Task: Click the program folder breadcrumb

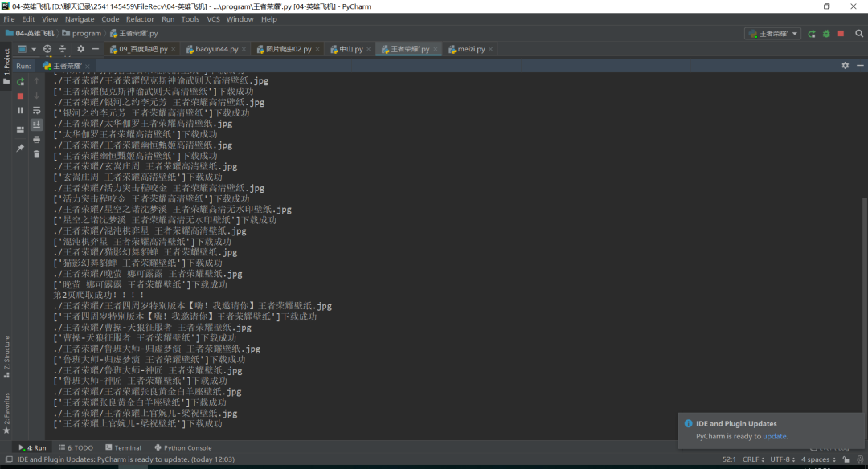Action: point(82,33)
